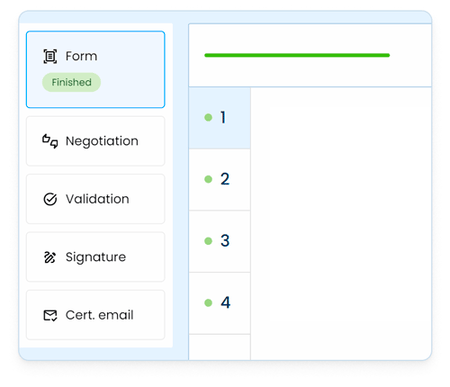Click the green progress bar
450x387 pixels.
pos(297,55)
